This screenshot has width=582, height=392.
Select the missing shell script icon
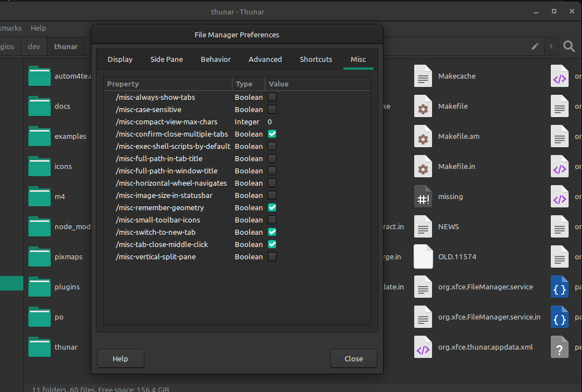423,196
